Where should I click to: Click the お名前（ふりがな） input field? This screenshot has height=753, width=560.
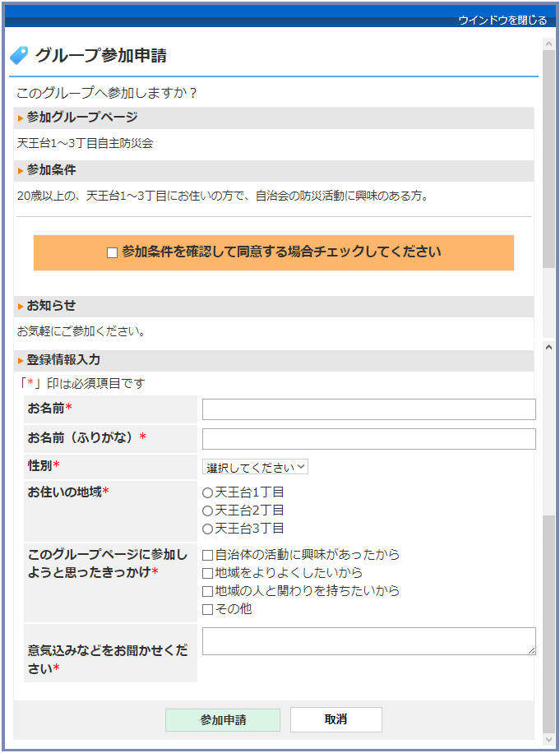tap(368, 439)
